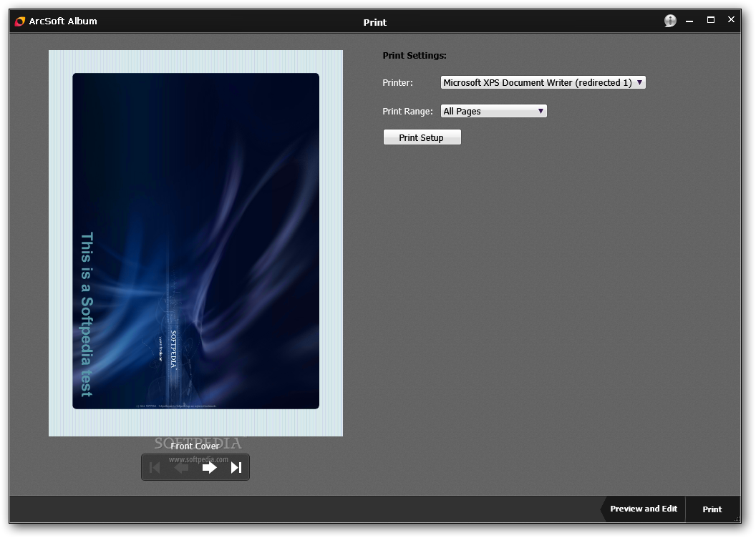This screenshot has height=538, width=756.
Task: Click the 'Printer:' label
Action: point(398,83)
